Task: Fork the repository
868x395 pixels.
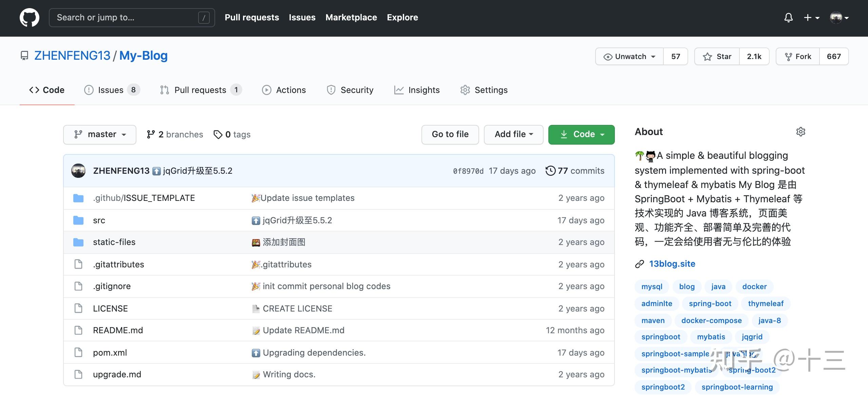Action: (x=798, y=56)
